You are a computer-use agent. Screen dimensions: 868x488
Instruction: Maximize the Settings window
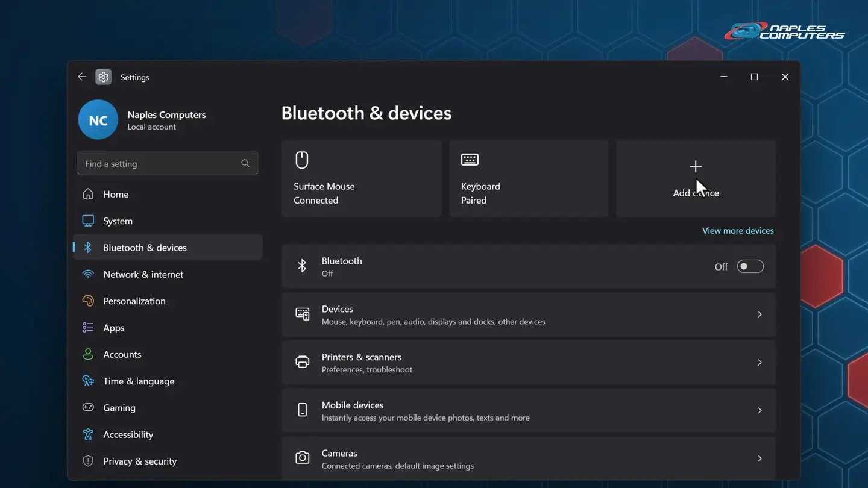click(754, 77)
